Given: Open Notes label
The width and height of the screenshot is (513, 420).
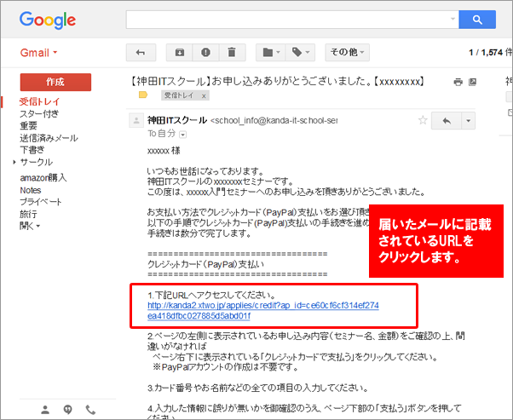Looking at the screenshot, I should coord(31,190).
